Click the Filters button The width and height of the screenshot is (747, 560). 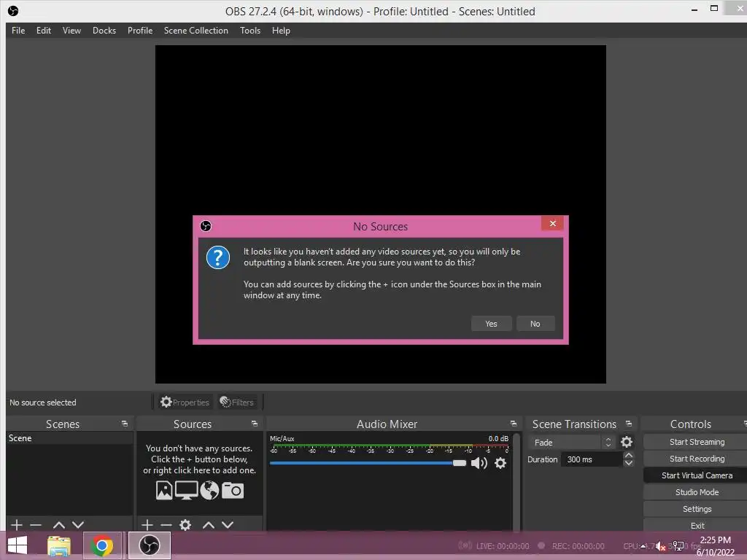tap(237, 402)
